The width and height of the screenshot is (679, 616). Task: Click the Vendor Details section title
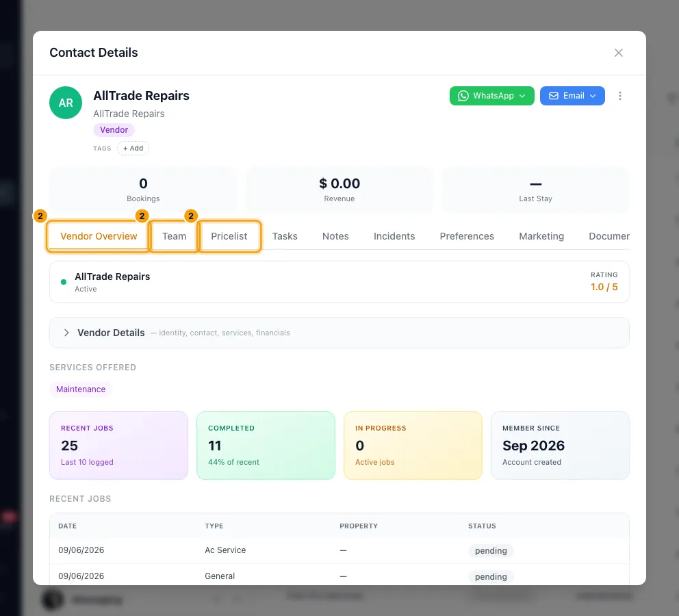pyautogui.click(x=111, y=333)
